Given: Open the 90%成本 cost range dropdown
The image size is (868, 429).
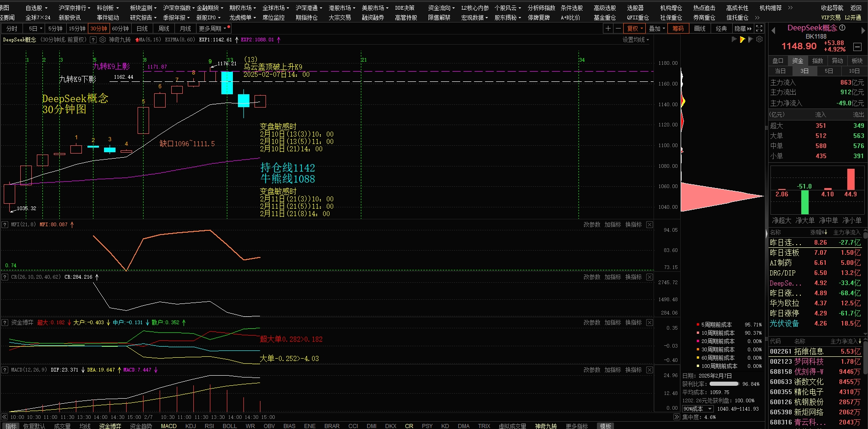Looking at the screenshot, I should (697, 409).
